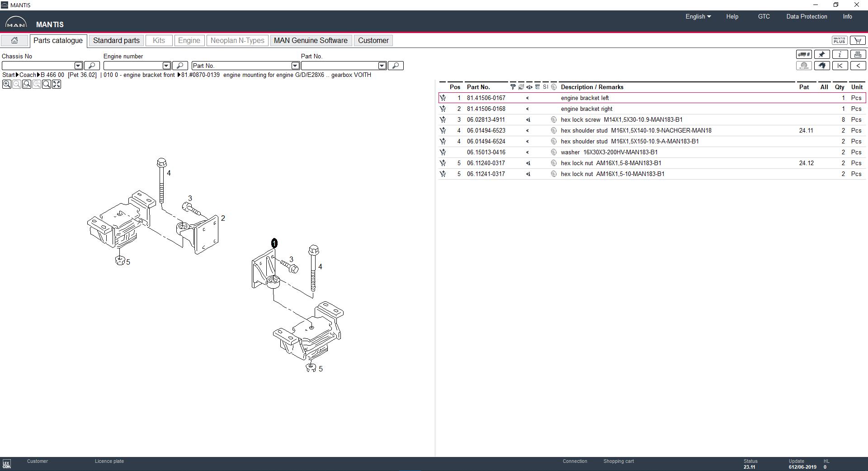Click the Part No. search magnifier button
Viewport: 868px width, 471px height.
(396, 66)
